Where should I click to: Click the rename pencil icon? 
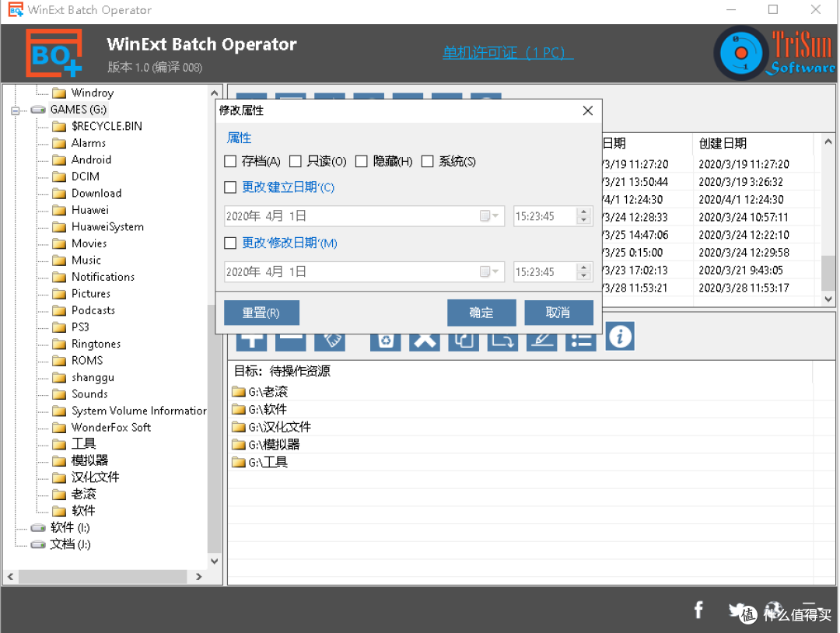coord(541,339)
